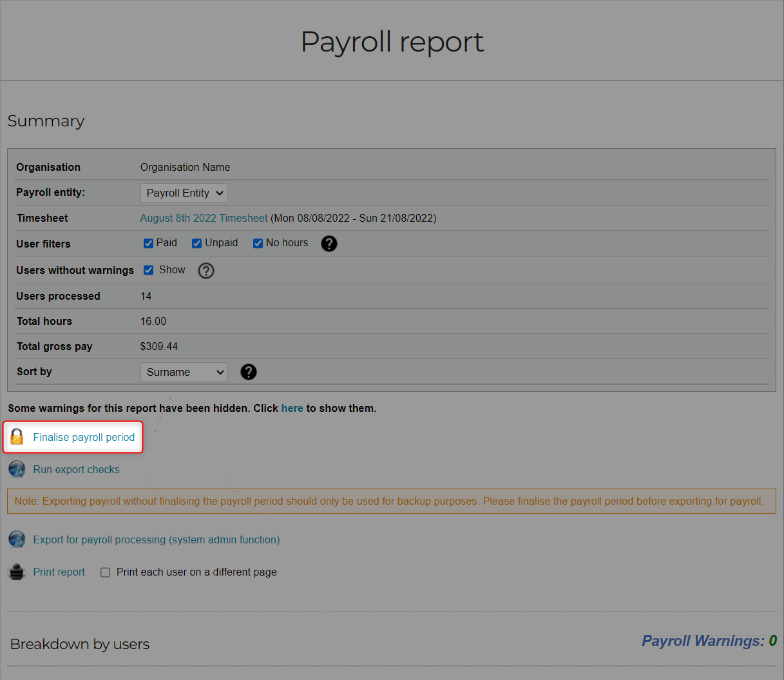Select the Total gross pay value $309.44
Image resolution: width=784 pixels, height=680 pixels.
(159, 346)
